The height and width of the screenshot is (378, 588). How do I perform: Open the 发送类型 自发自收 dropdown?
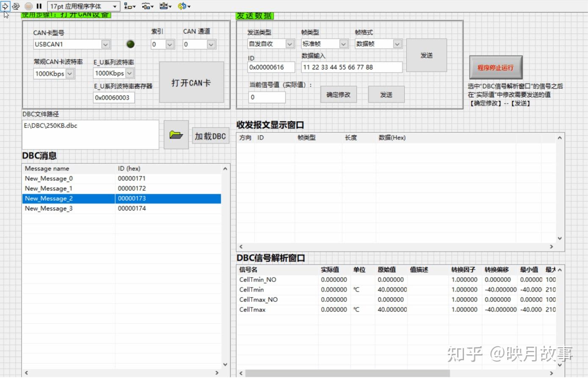pos(290,43)
